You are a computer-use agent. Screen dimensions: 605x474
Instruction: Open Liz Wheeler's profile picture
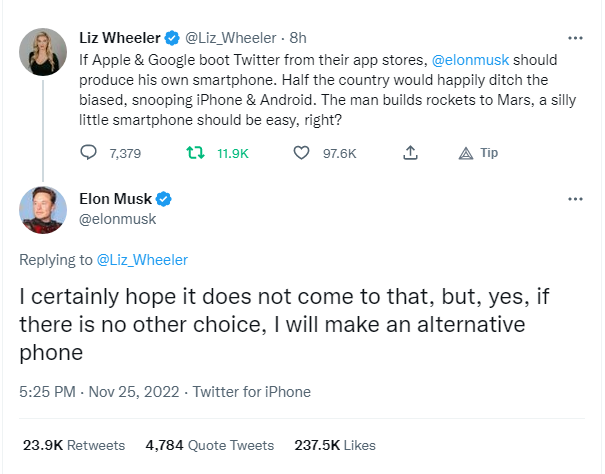tap(43, 54)
